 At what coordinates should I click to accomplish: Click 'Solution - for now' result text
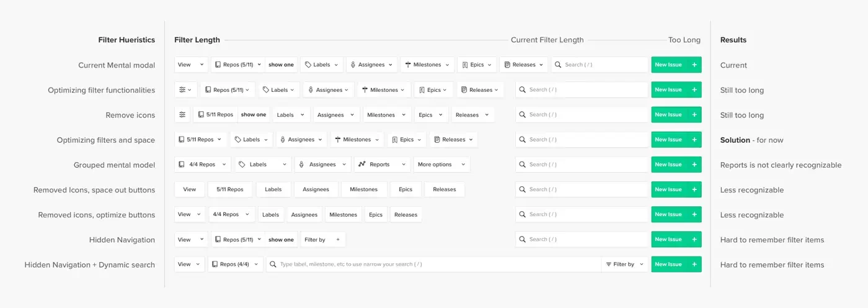751,140
